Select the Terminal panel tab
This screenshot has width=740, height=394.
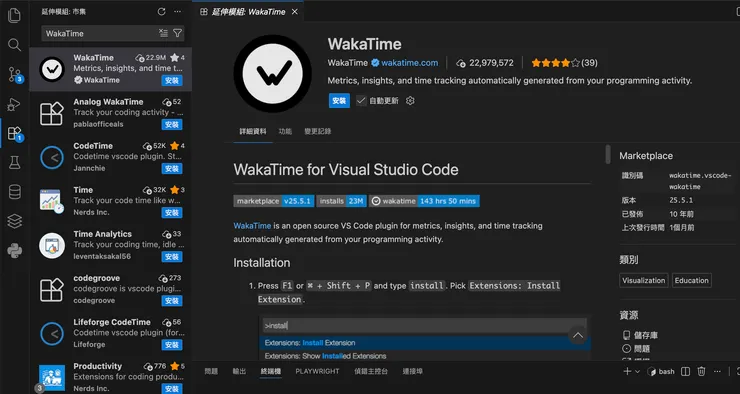pos(271,371)
